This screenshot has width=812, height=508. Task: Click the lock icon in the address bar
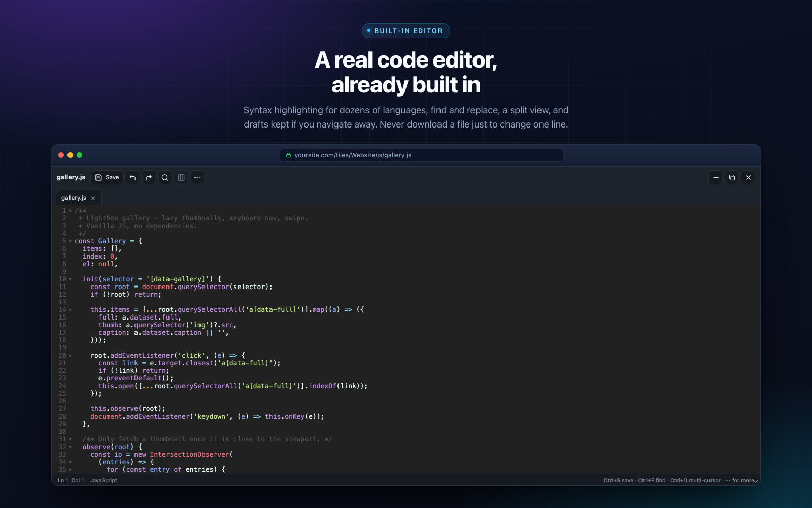pyautogui.click(x=288, y=155)
